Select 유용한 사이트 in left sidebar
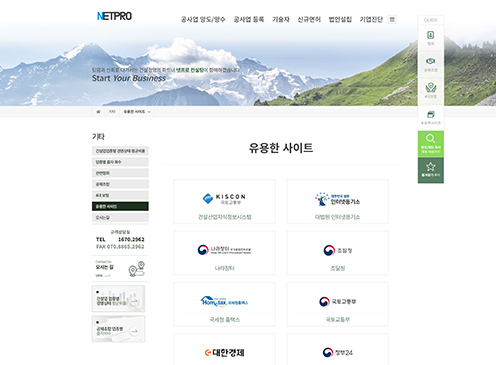Viewport: 496px width, 365px height. pyautogui.click(x=120, y=206)
